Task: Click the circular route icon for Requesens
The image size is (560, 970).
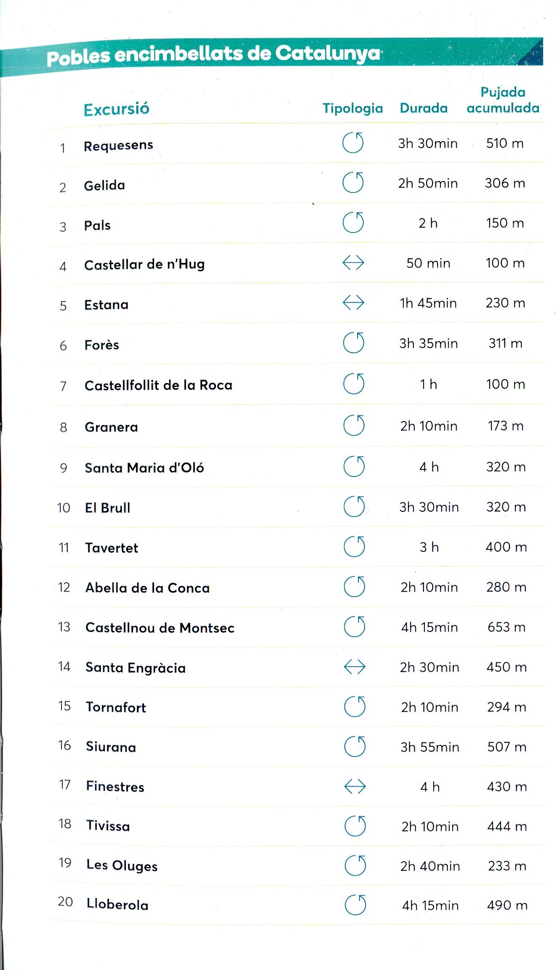Action: (x=353, y=142)
